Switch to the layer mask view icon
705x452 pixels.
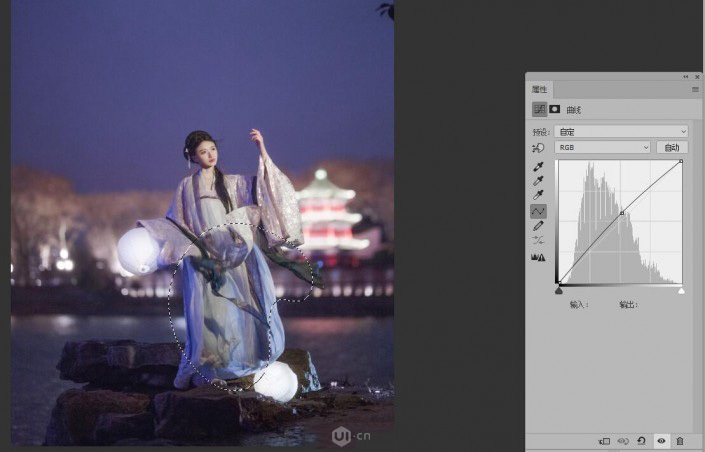(555, 109)
